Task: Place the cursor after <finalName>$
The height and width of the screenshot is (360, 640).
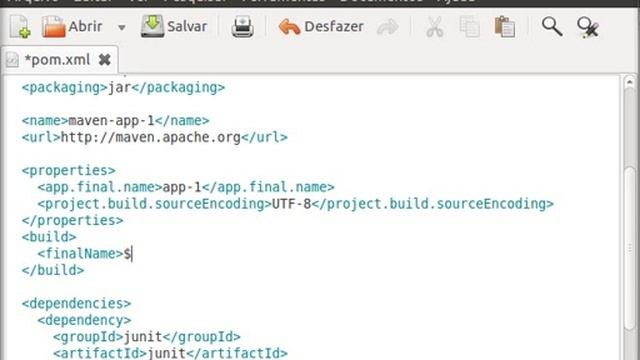Action: pos(132,254)
